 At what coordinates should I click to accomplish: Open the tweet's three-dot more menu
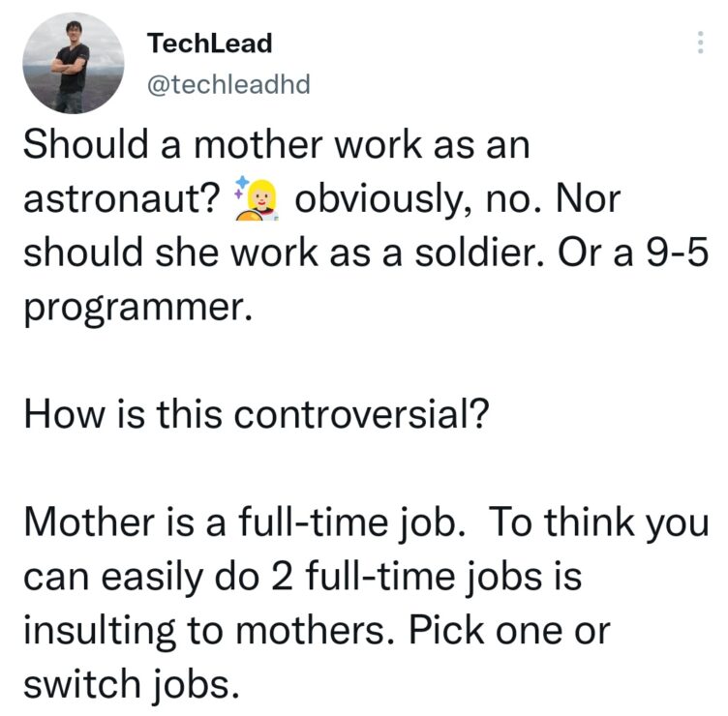tap(701, 43)
